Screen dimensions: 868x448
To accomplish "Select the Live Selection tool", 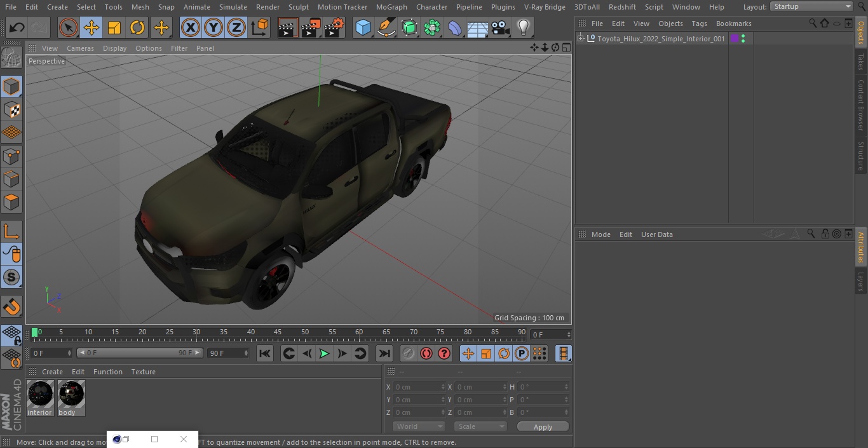I will [x=69, y=27].
